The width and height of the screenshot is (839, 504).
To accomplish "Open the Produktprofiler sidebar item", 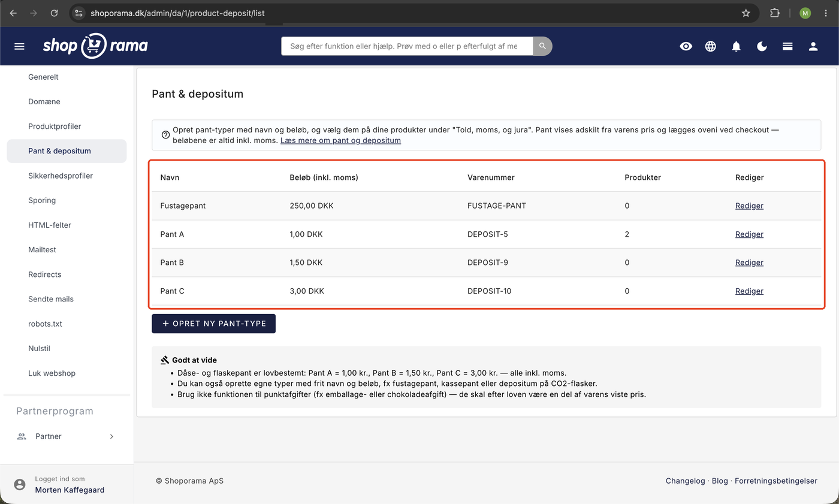I will point(55,126).
